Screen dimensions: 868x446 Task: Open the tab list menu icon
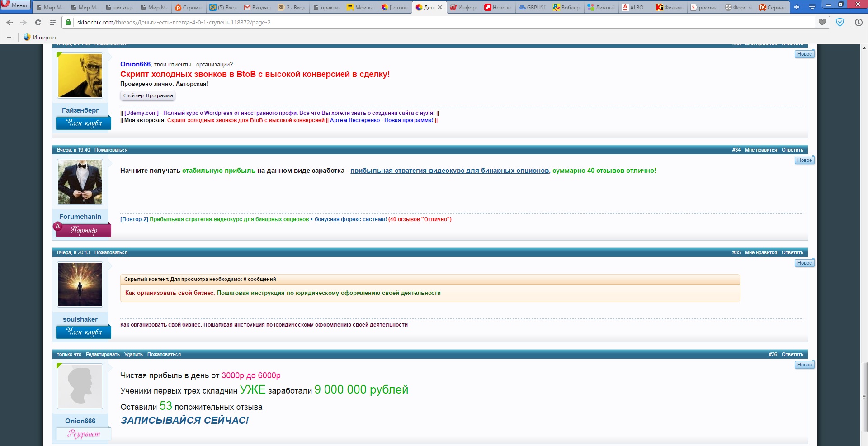click(812, 7)
